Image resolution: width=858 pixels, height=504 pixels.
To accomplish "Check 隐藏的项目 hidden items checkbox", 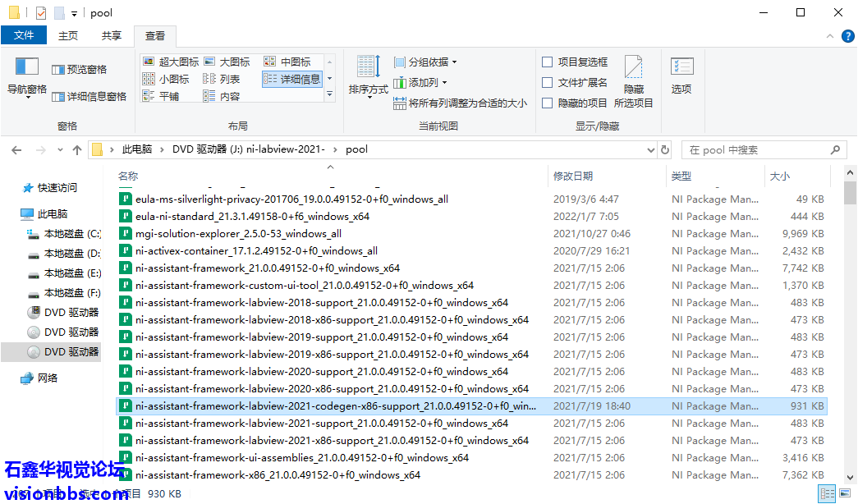I will coord(548,103).
